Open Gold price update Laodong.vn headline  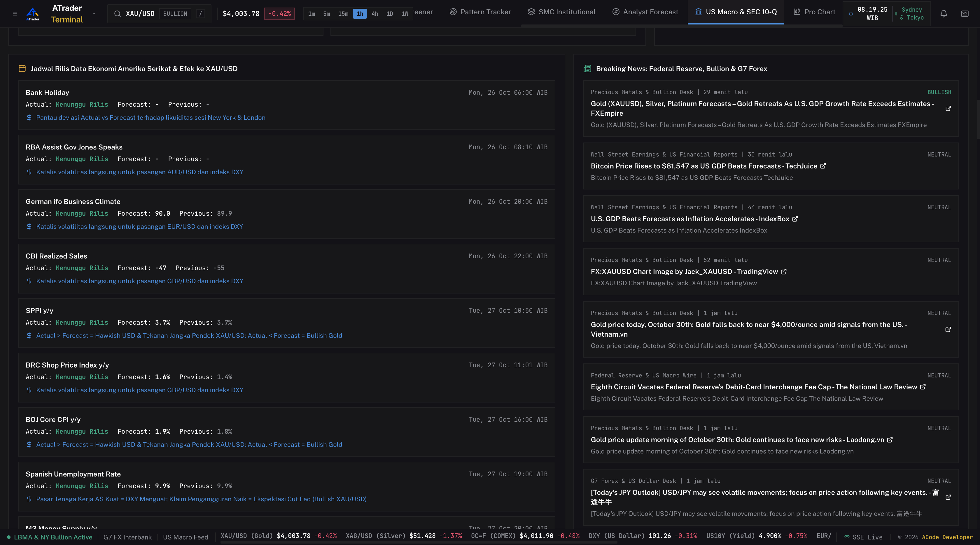(x=737, y=440)
